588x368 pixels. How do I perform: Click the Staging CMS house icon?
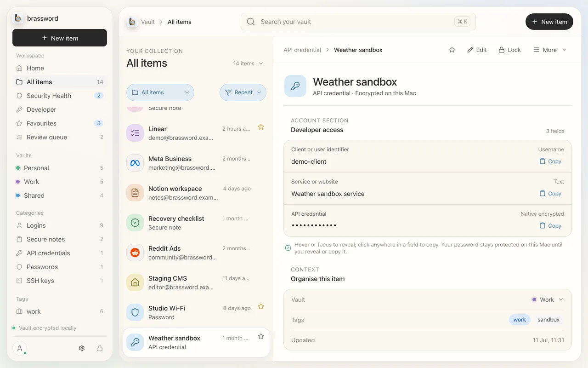(x=135, y=282)
